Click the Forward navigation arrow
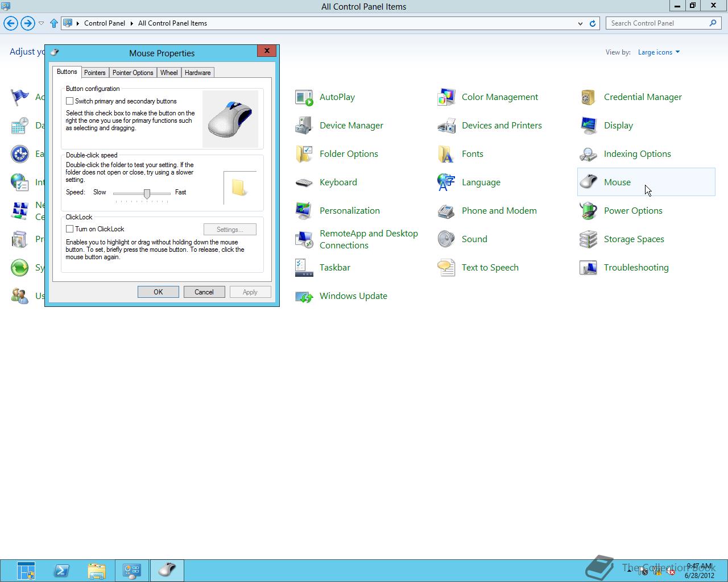Viewport: 728px width, 582px height. (27, 23)
